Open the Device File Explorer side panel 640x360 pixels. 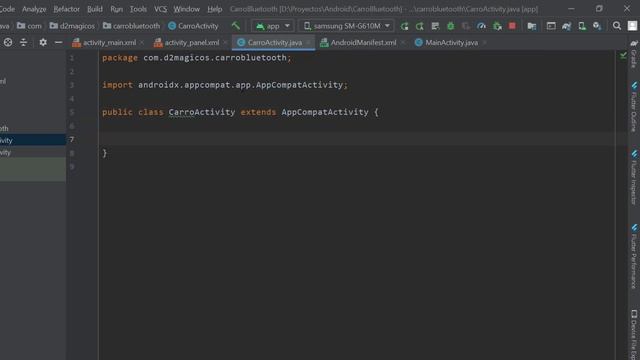pos(634,335)
